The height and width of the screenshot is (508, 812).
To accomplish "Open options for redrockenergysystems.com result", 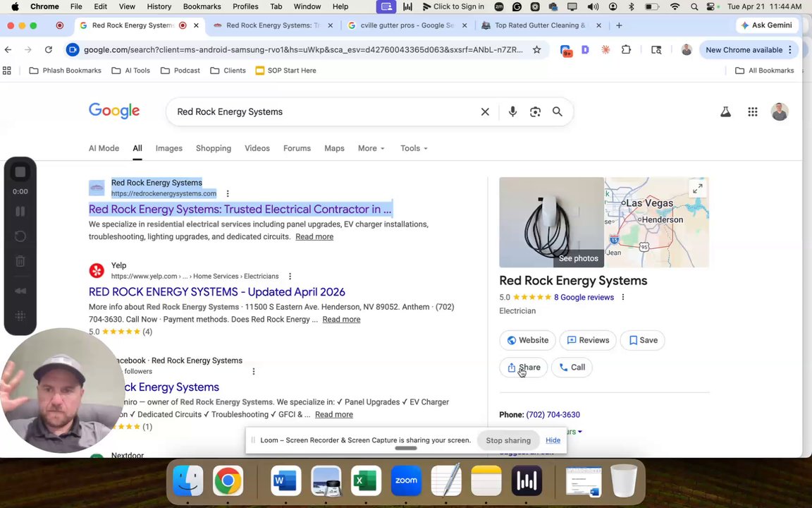I will click(x=228, y=193).
